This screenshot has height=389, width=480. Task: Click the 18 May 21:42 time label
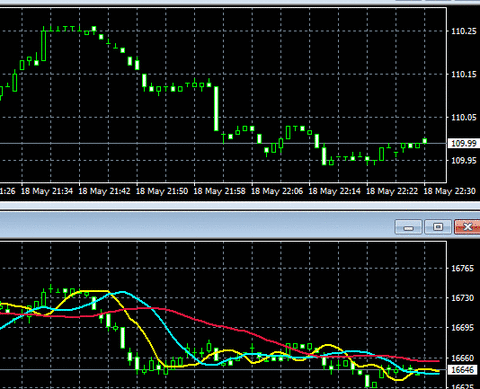tap(104, 191)
